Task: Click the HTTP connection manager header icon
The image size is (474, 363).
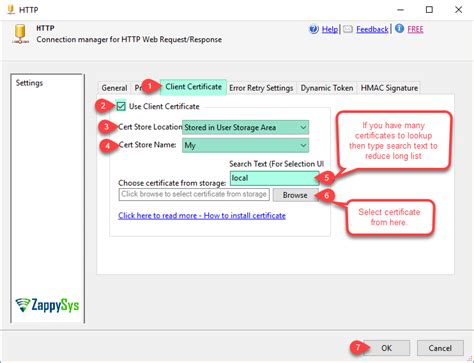Action: (x=20, y=34)
